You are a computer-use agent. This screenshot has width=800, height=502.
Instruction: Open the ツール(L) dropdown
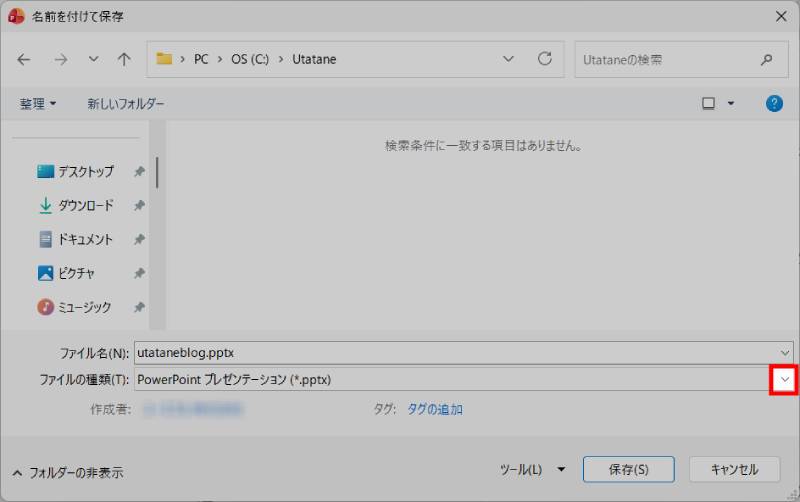532,469
